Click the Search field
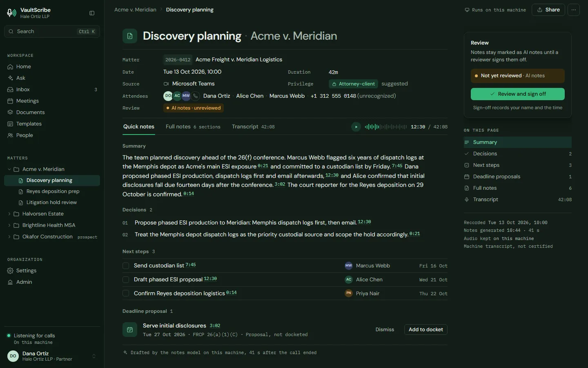588x368 pixels. point(52,31)
